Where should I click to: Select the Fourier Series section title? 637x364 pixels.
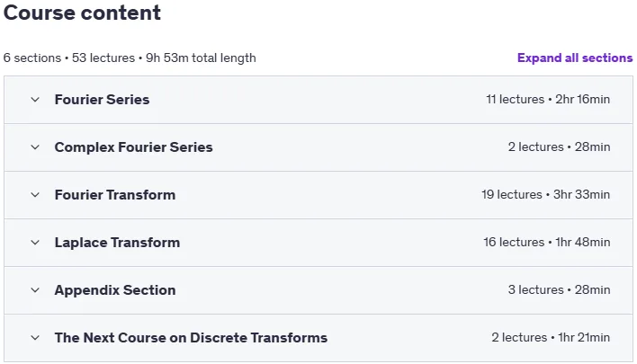point(102,100)
